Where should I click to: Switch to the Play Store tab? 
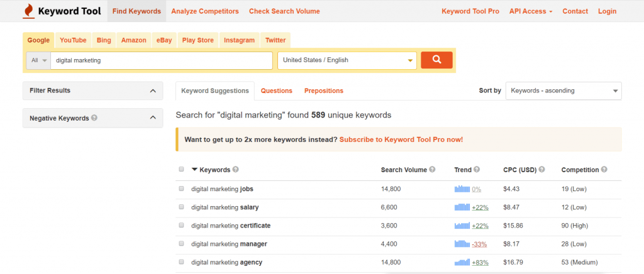coord(198,40)
